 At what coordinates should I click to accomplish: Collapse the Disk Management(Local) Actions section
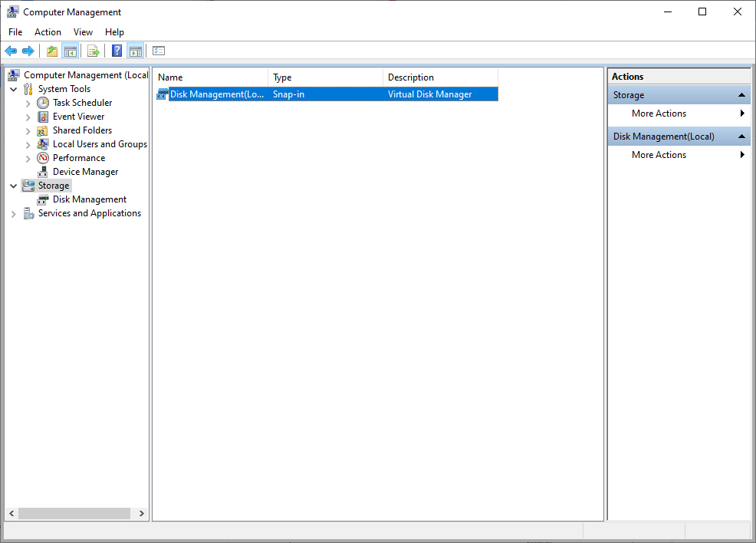click(741, 136)
